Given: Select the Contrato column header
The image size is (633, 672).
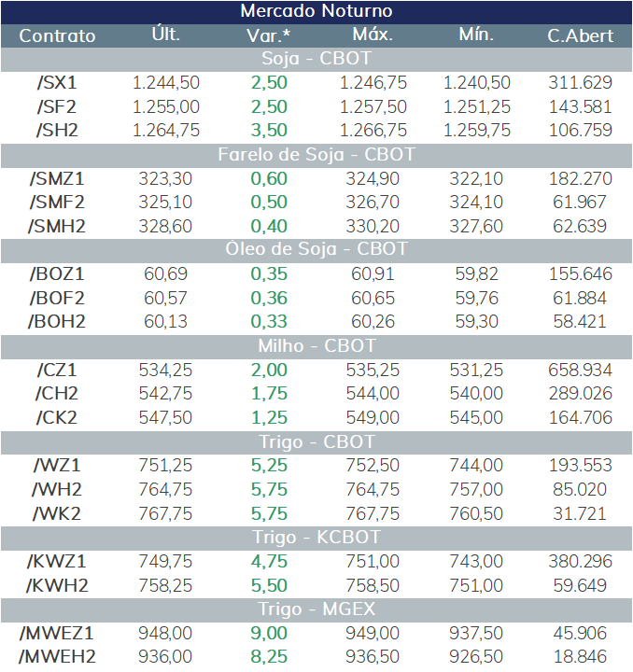Looking at the screenshot, I should (57, 36).
